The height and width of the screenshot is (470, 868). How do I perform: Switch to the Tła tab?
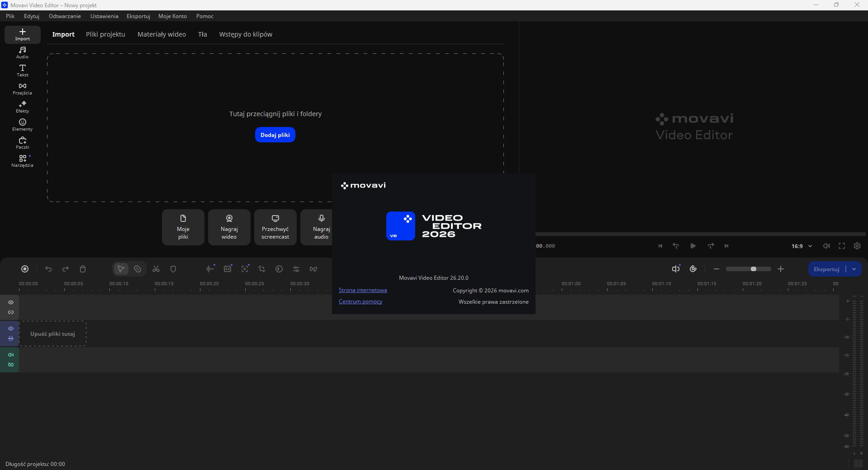203,34
